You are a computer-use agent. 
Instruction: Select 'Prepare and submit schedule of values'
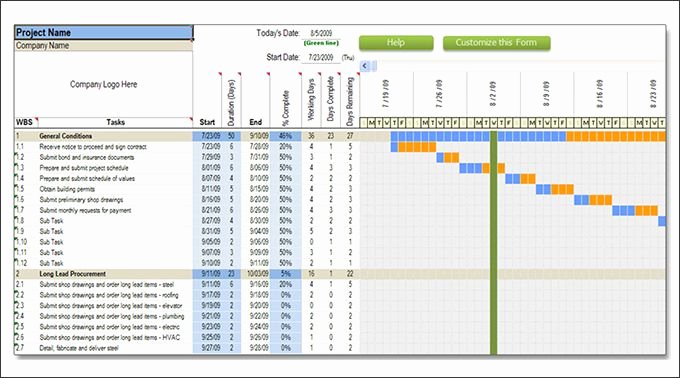pos(87,179)
